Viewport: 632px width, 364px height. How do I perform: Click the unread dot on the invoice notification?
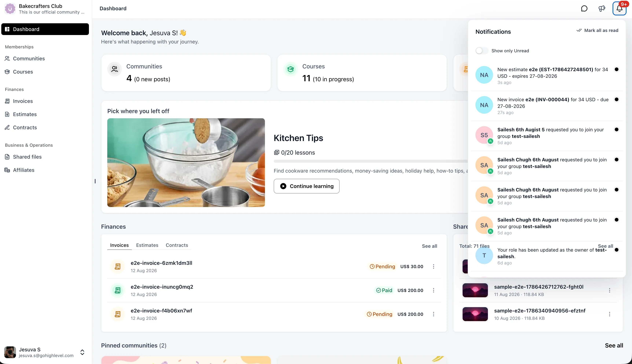(616, 100)
